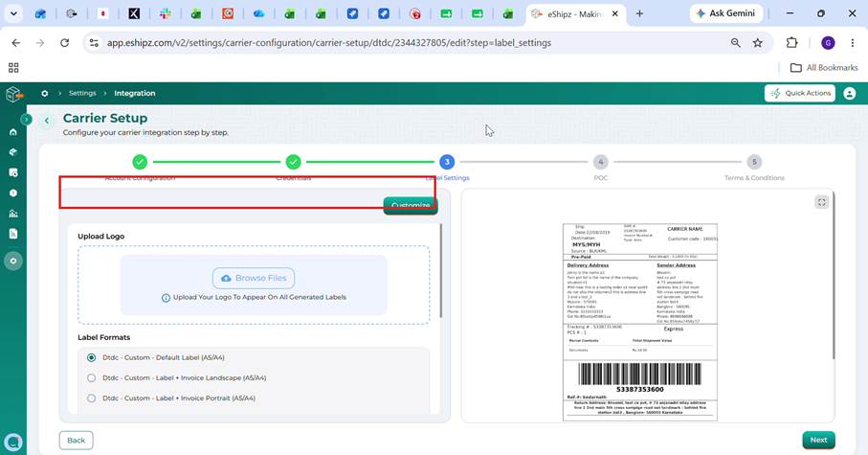868x455 pixels.
Task: Open the analytics chart icon in the sidebar
Action: coord(13,214)
